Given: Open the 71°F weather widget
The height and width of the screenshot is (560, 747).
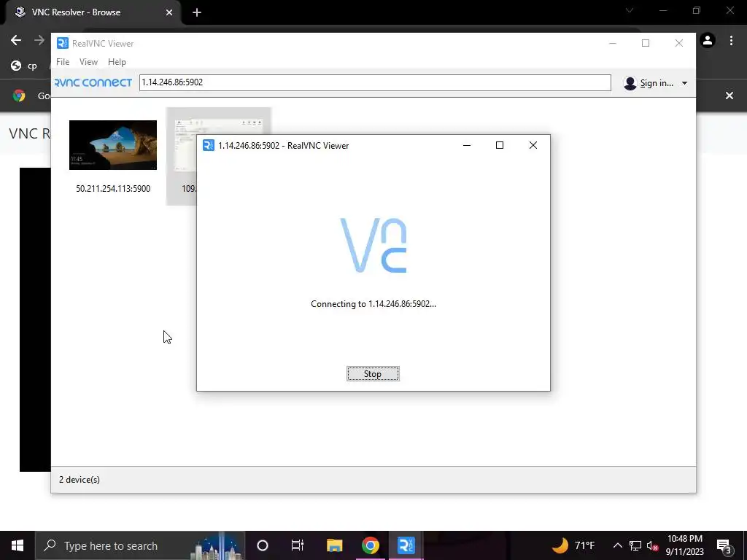Looking at the screenshot, I should [573, 545].
